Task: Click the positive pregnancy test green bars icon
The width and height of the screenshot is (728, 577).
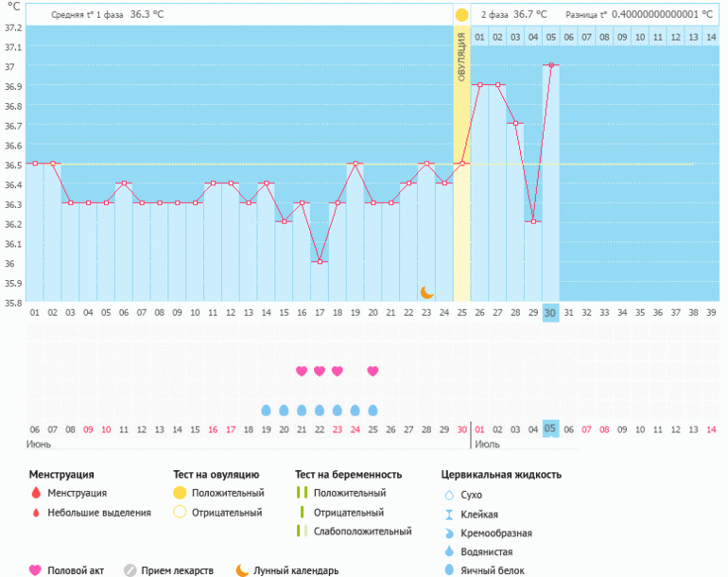Action: [300, 493]
